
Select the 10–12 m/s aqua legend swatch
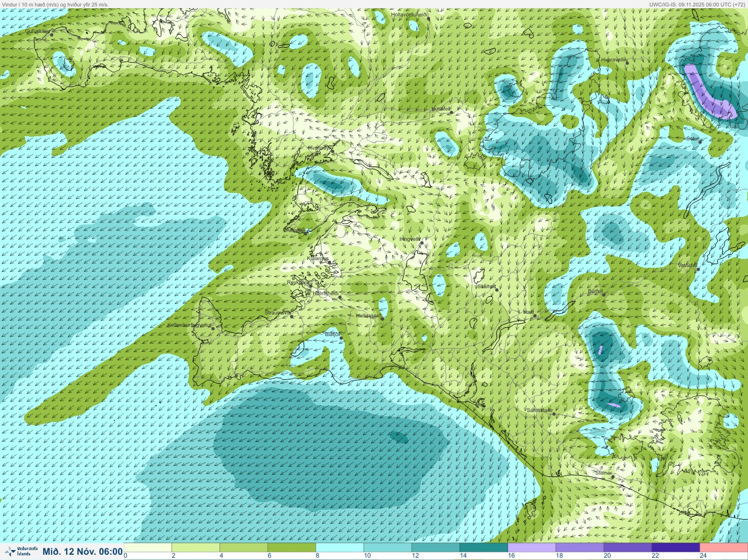click(x=388, y=548)
